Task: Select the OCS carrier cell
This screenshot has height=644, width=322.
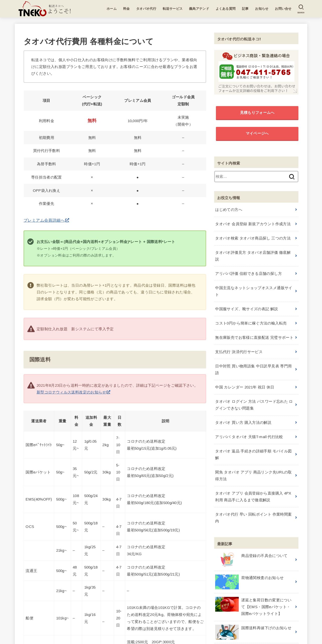Action: 39,527
